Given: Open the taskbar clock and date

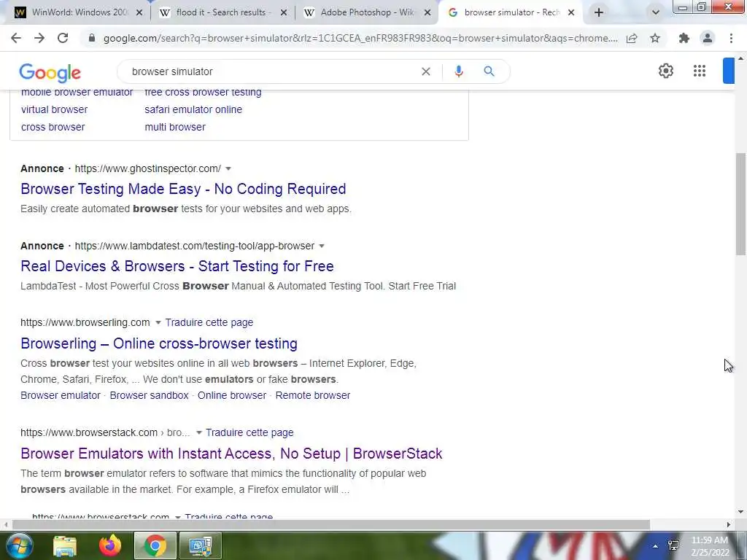Looking at the screenshot, I should click(710, 546).
